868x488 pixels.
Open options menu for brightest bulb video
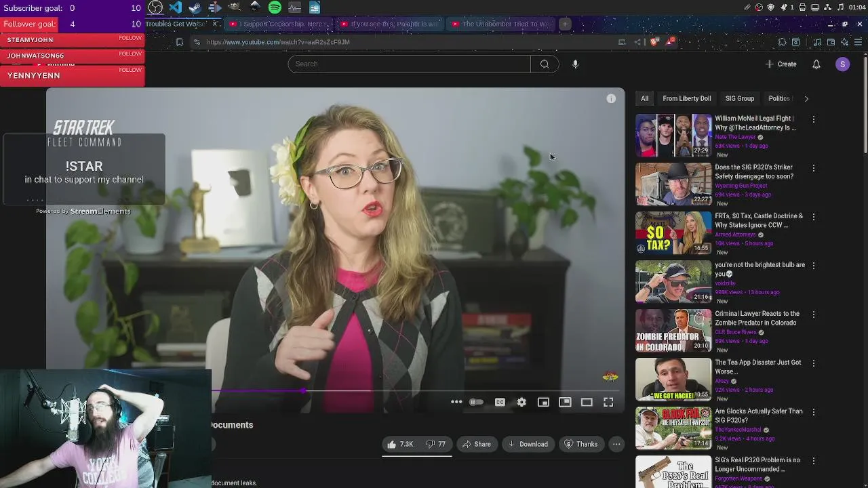point(814,266)
